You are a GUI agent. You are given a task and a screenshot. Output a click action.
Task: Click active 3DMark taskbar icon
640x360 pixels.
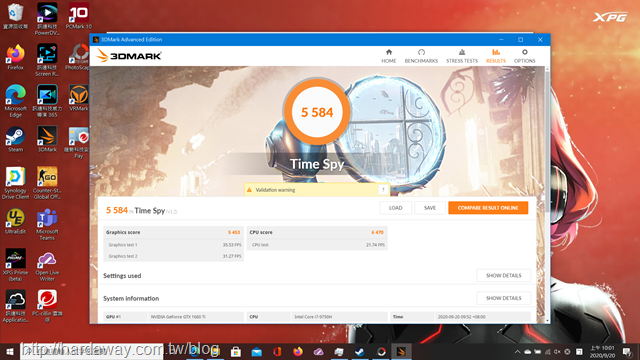click(x=401, y=351)
